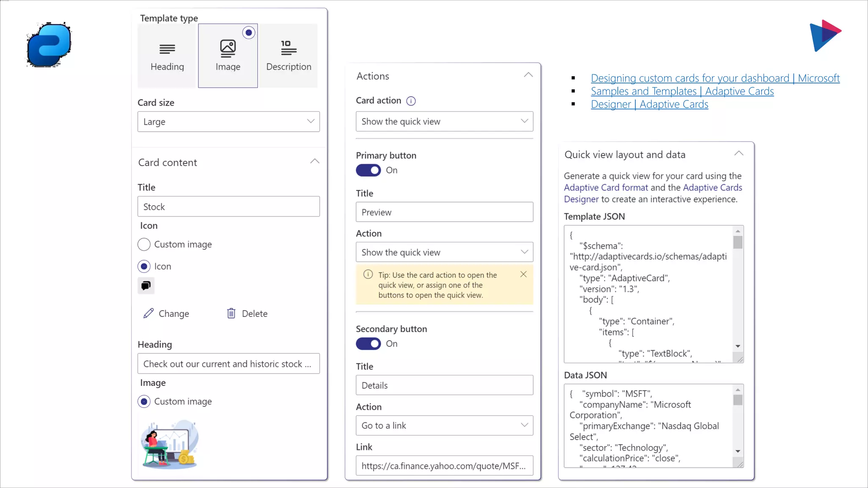
Task: Select Custom image radio under Icon
Action: tap(144, 244)
